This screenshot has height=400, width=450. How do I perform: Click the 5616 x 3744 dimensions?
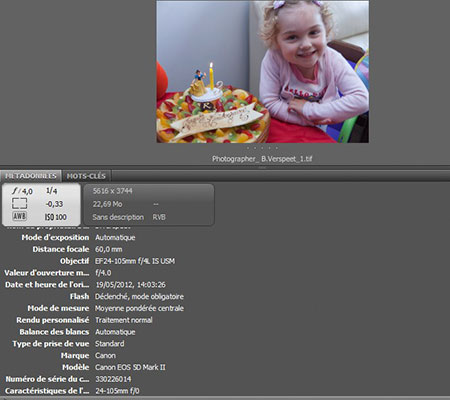(113, 191)
